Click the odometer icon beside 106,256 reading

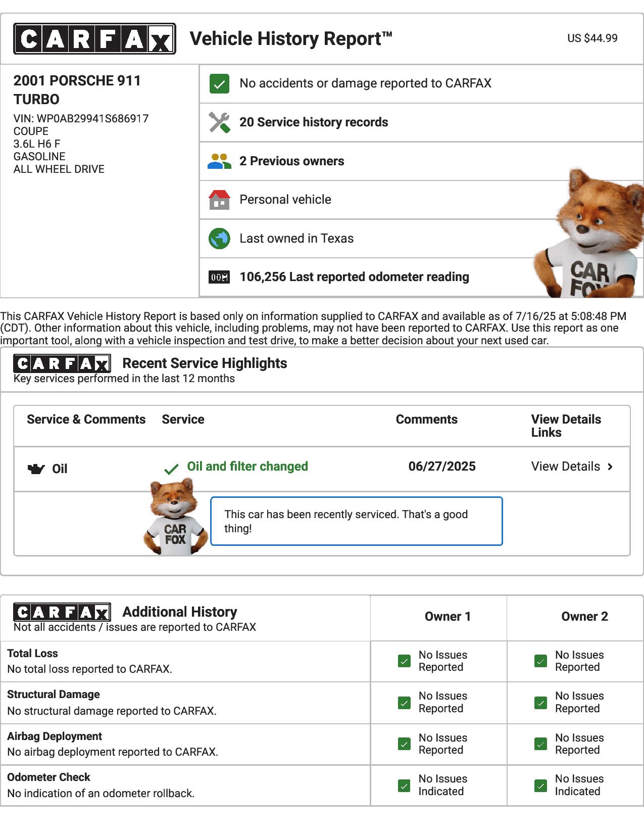[x=219, y=277]
